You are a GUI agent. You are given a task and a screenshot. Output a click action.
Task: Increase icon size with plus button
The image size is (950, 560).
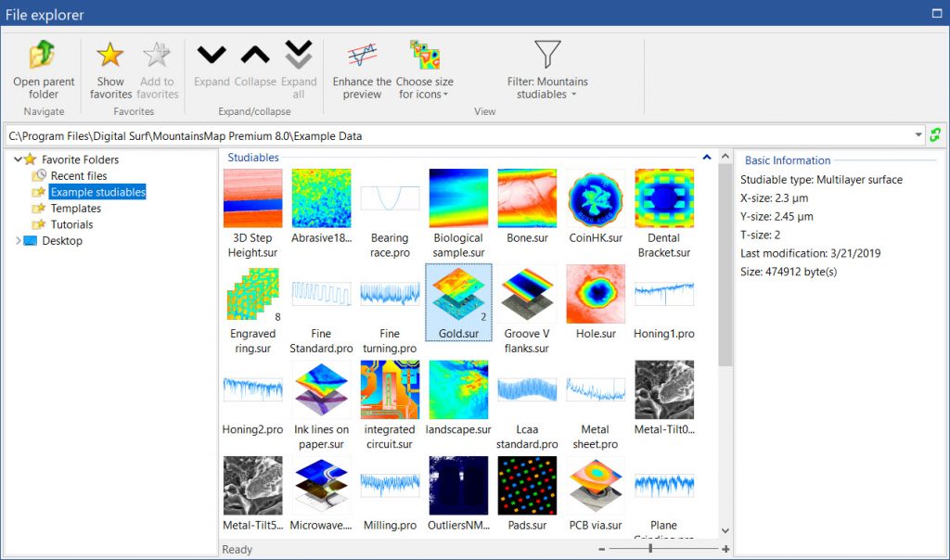click(725, 549)
